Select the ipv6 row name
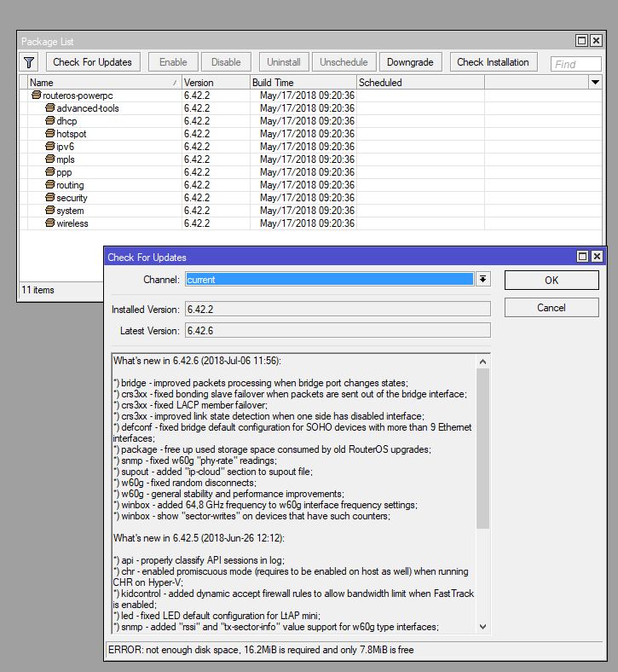 pyautogui.click(x=65, y=147)
